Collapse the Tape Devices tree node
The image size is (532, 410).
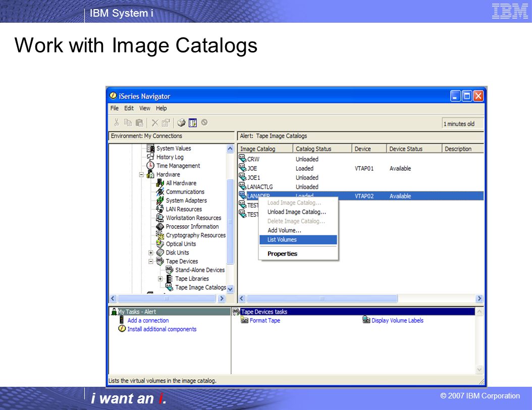pyautogui.click(x=151, y=262)
